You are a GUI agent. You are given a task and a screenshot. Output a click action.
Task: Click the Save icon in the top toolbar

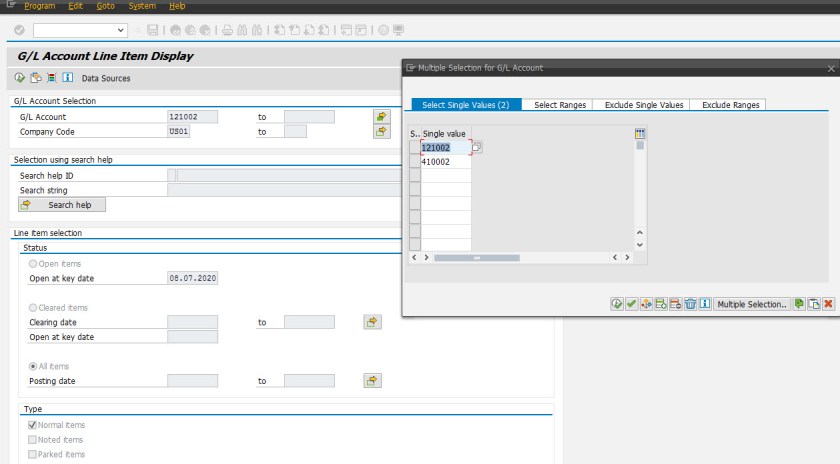153,30
